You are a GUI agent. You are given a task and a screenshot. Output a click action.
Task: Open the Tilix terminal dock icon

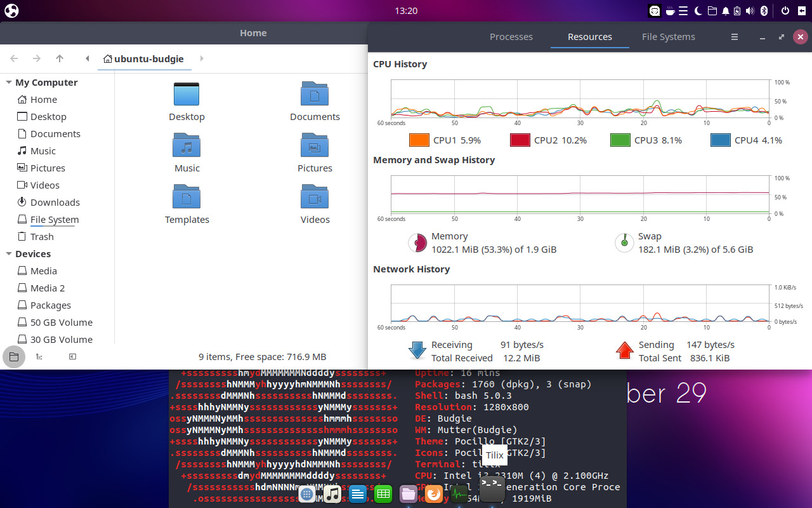[492, 489]
